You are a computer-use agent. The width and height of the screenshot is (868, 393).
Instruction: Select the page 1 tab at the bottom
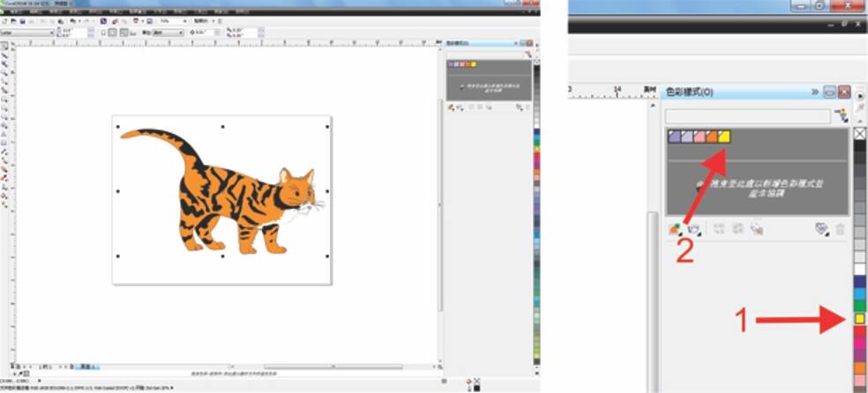click(86, 366)
